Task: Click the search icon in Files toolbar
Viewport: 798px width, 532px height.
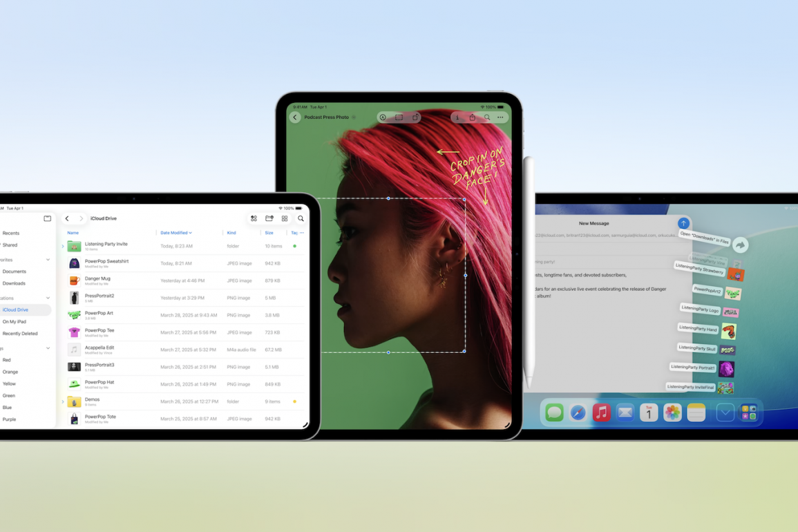Action: pyautogui.click(x=301, y=218)
